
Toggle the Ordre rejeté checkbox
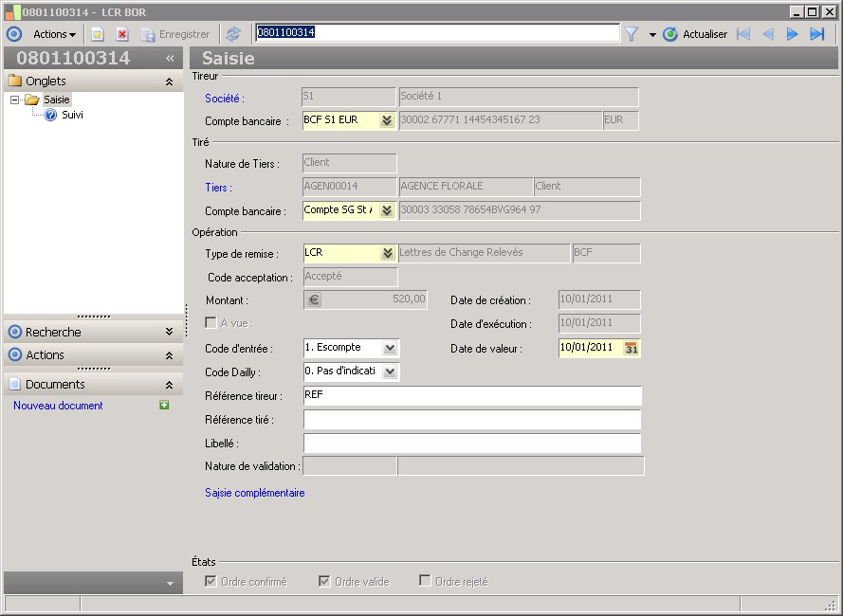pos(425,581)
